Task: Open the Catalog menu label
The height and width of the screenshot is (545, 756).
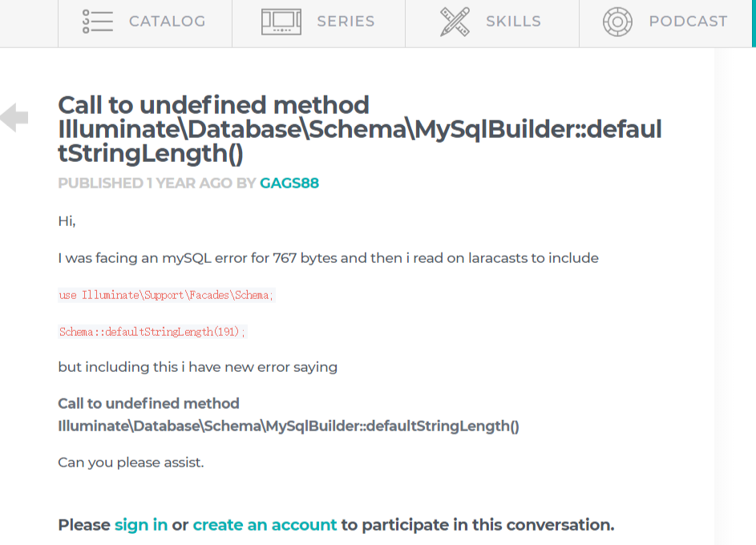Action: (167, 22)
